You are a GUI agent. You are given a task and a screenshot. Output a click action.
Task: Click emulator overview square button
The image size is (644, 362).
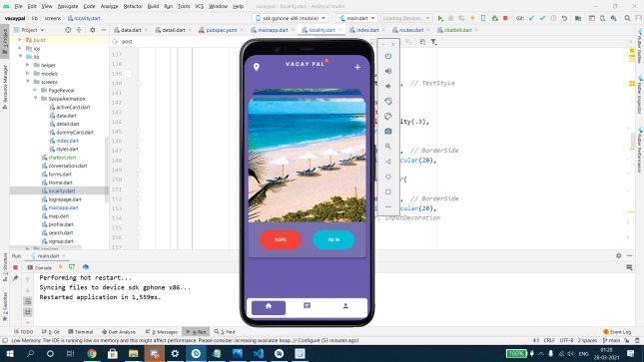click(388, 191)
